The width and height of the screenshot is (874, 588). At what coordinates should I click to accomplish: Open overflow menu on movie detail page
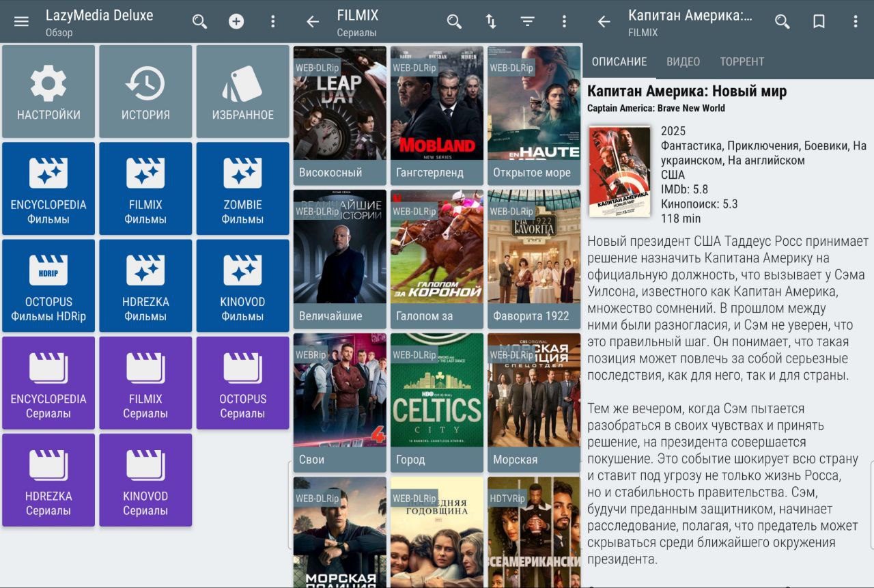coord(856,21)
